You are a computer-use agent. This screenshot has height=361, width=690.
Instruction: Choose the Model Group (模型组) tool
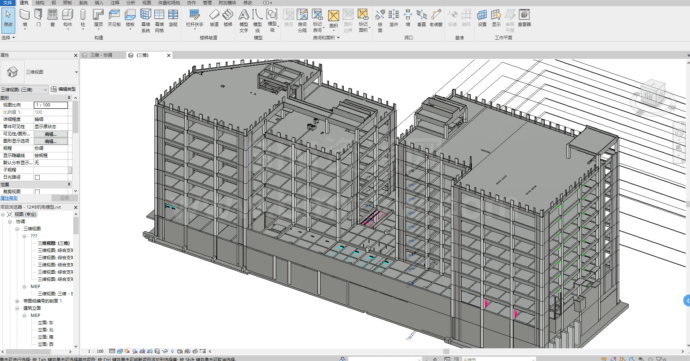tap(272, 20)
